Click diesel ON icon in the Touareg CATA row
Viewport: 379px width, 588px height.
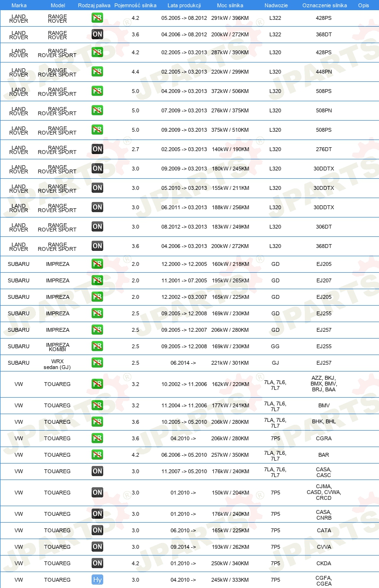(x=97, y=530)
